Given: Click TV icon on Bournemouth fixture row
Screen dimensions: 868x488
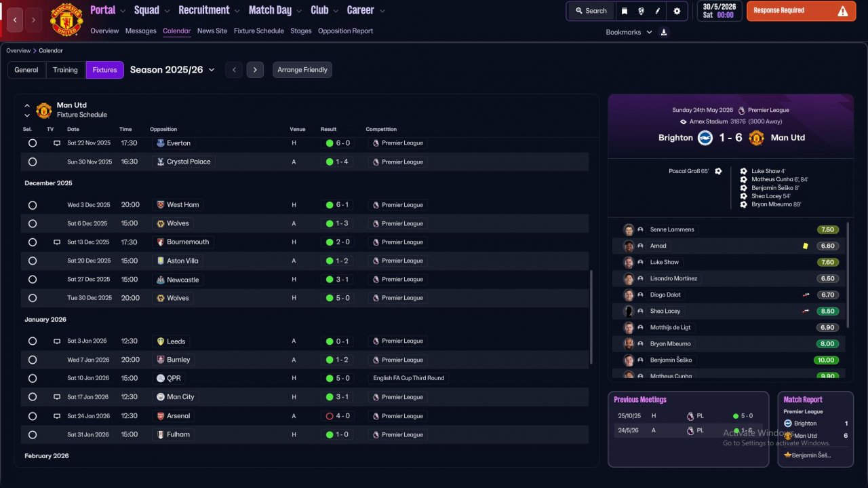Looking at the screenshot, I should click(x=57, y=242).
